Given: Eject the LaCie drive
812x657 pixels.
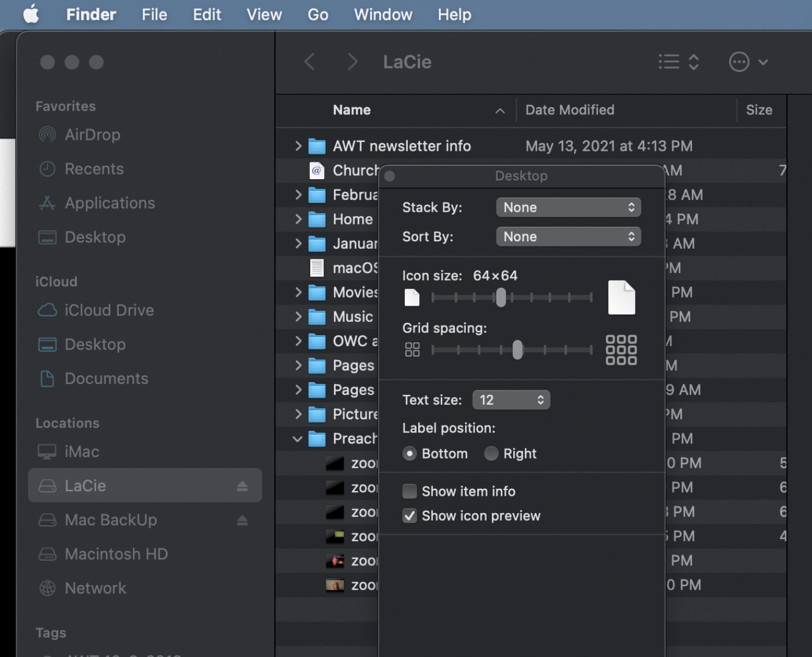Looking at the screenshot, I should (242, 486).
